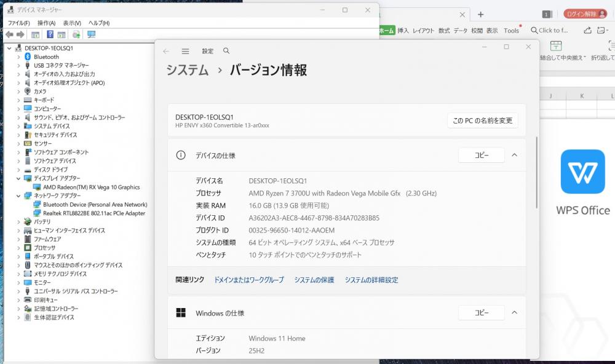Open the 操作(A) menu in Device Manager

point(46,23)
